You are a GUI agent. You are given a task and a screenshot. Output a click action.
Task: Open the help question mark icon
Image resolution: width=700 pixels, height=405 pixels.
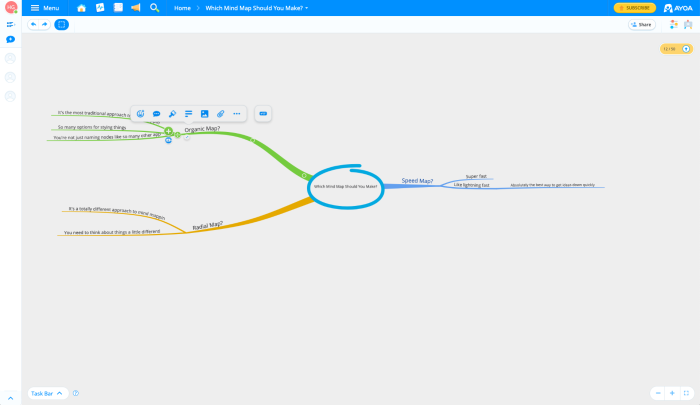click(x=76, y=393)
